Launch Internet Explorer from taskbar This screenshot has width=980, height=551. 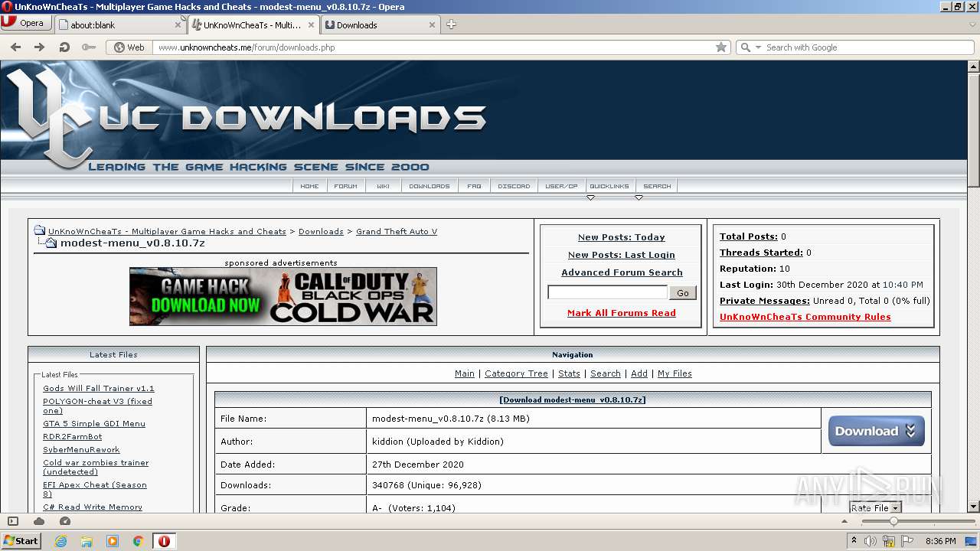[x=60, y=541]
